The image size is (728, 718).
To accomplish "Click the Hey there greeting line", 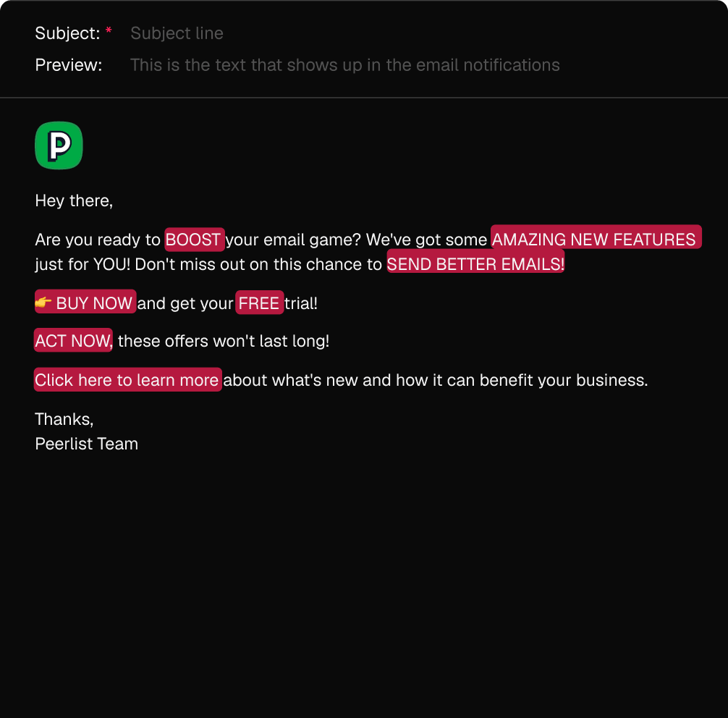I will (74, 200).
